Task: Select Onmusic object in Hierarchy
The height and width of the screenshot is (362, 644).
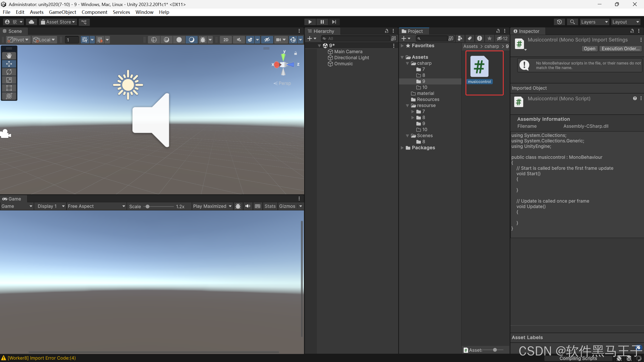Action: (x=343, y=64)
